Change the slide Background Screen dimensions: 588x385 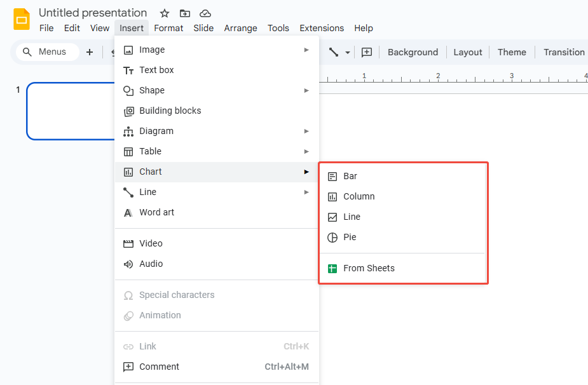413,52
